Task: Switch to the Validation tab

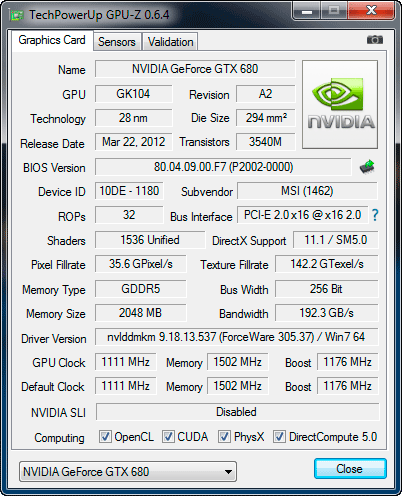Action: [170, 42]
